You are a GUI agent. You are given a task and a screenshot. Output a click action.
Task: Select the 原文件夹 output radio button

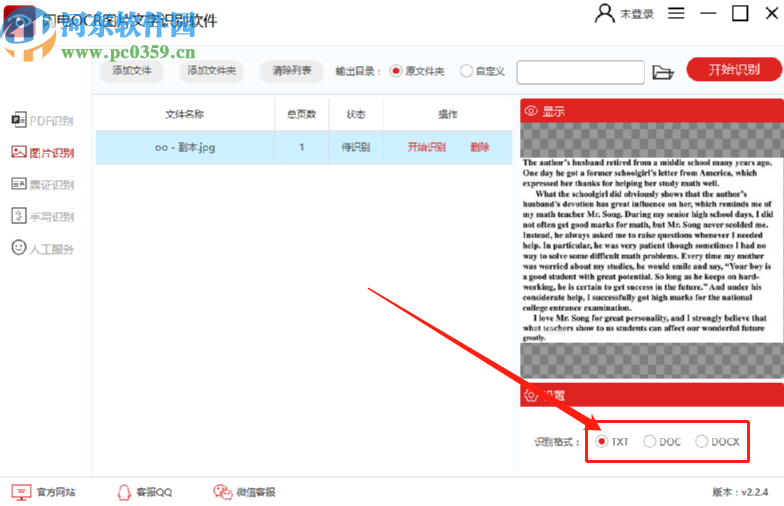[396, 71]
